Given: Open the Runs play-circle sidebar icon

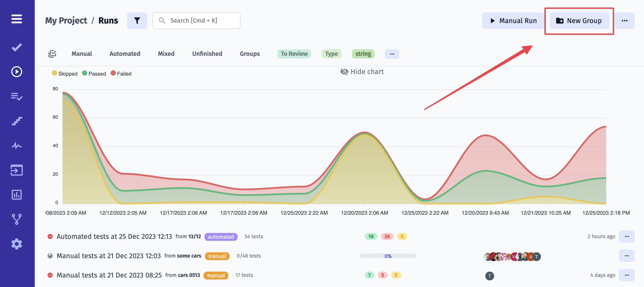Looking at the screenshot, I should pyautogui.click(x=16, y=72).
